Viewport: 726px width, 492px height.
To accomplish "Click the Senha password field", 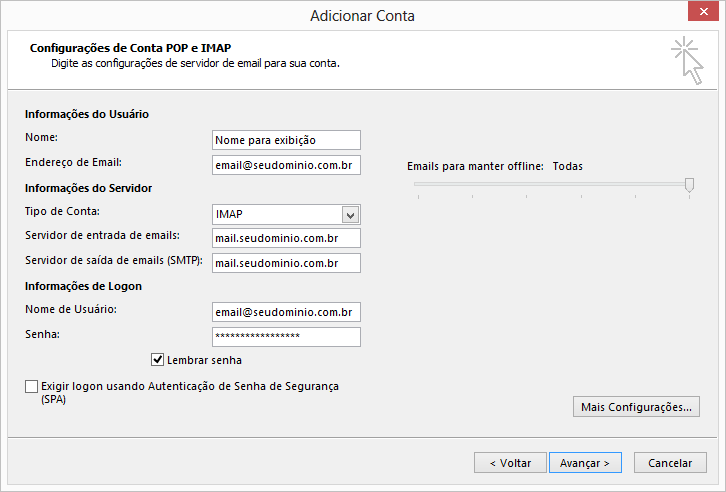I will pyautogui.click(x=286, y=337).
